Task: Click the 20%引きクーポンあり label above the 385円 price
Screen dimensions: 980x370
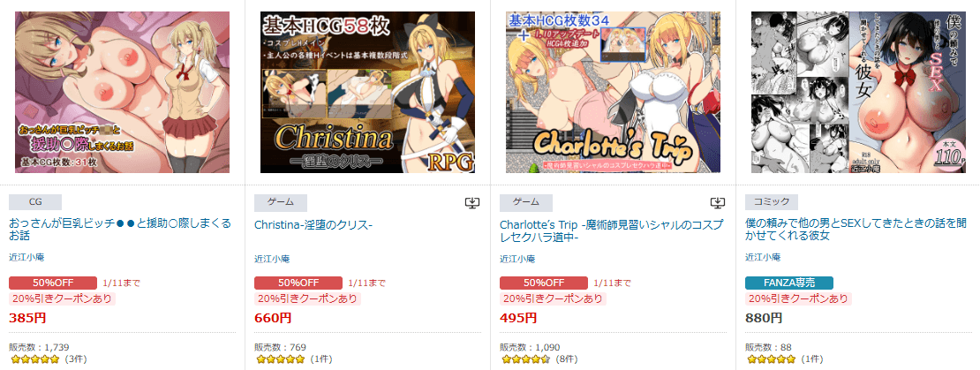Action: 63,298
